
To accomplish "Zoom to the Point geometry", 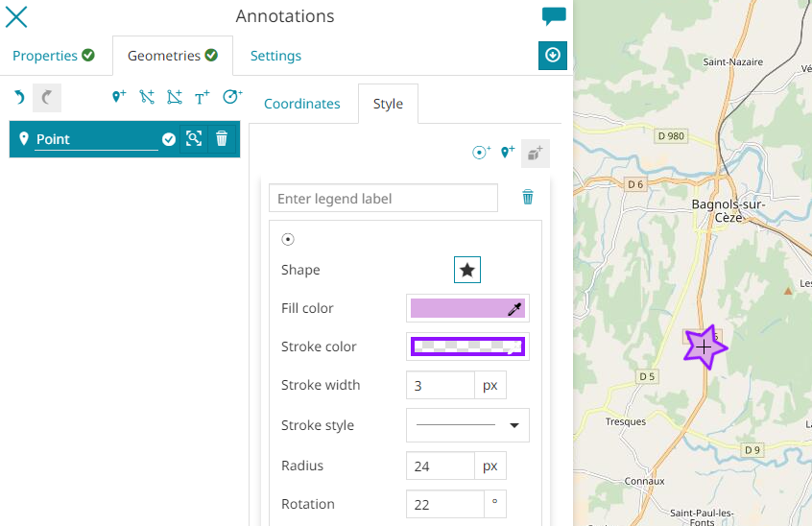I will tap(194, 139).
